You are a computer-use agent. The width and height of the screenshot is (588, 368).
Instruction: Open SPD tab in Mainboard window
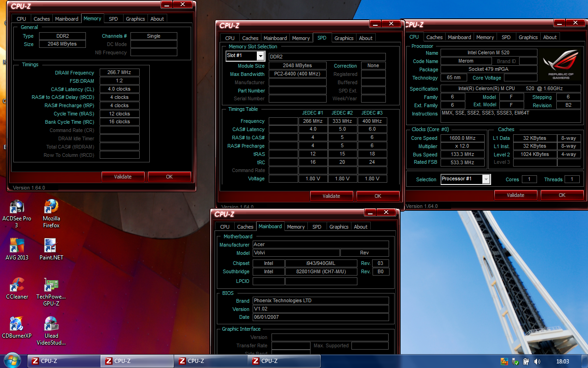point(317,227)
